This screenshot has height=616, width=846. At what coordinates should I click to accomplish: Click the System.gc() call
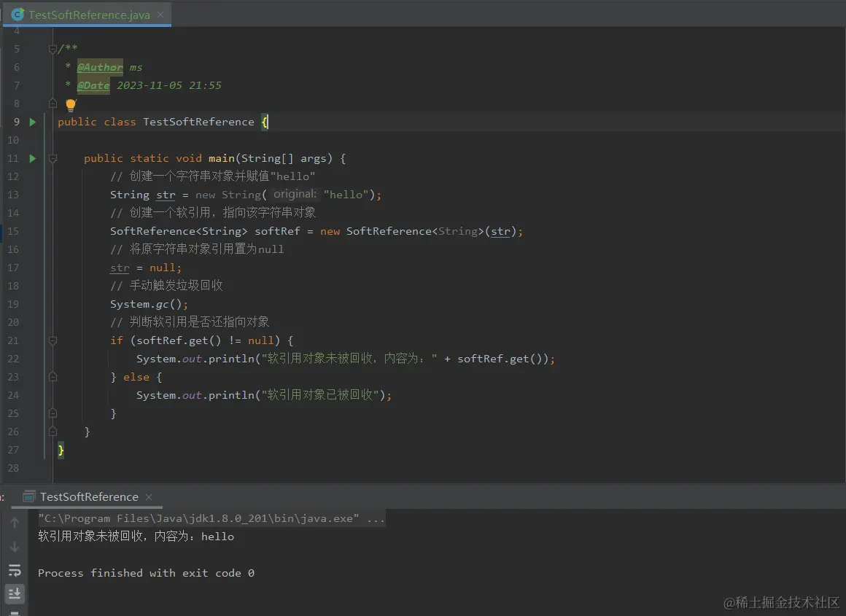coord(149,304)
